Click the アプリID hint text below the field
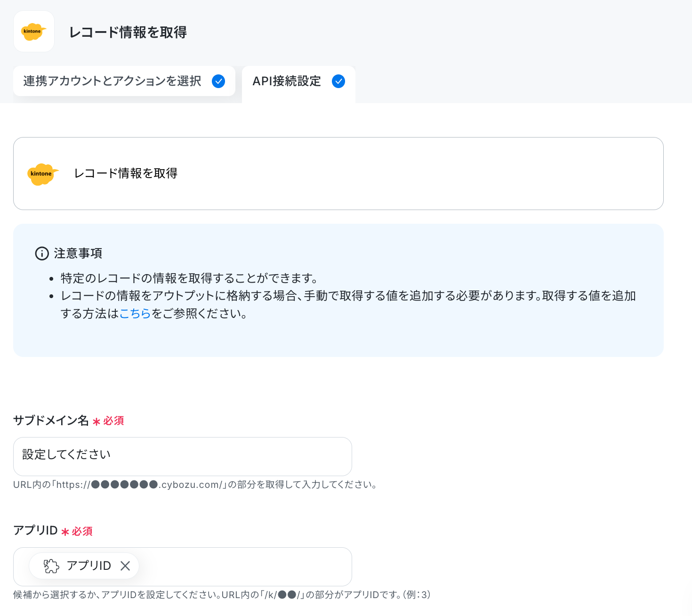Screen dimensions: 692x616 pyautogui.click(x=222, y=595)
